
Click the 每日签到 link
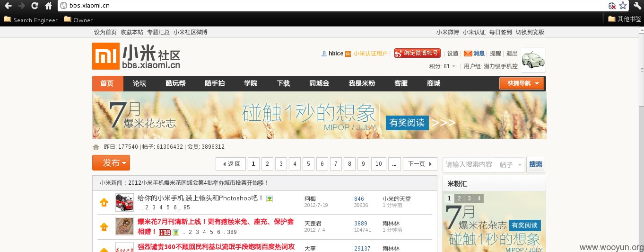click(501, 32)
